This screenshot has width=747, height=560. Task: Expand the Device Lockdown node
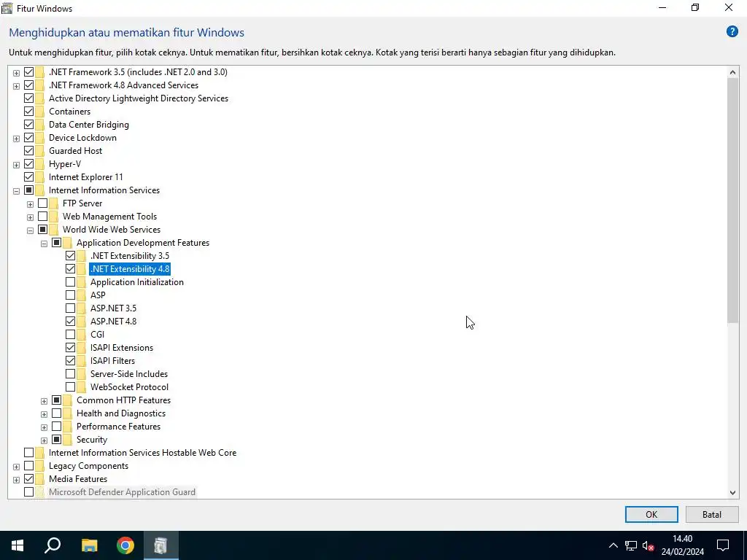16,139
